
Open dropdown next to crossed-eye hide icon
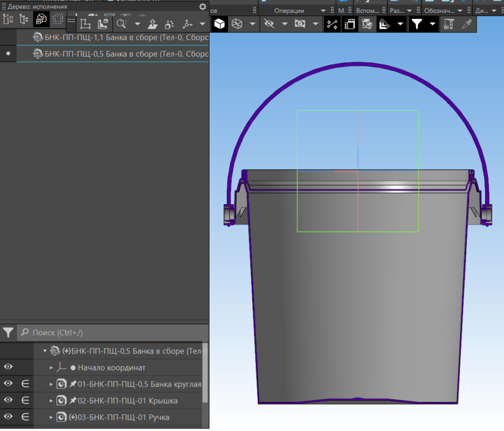coord(285,24)
